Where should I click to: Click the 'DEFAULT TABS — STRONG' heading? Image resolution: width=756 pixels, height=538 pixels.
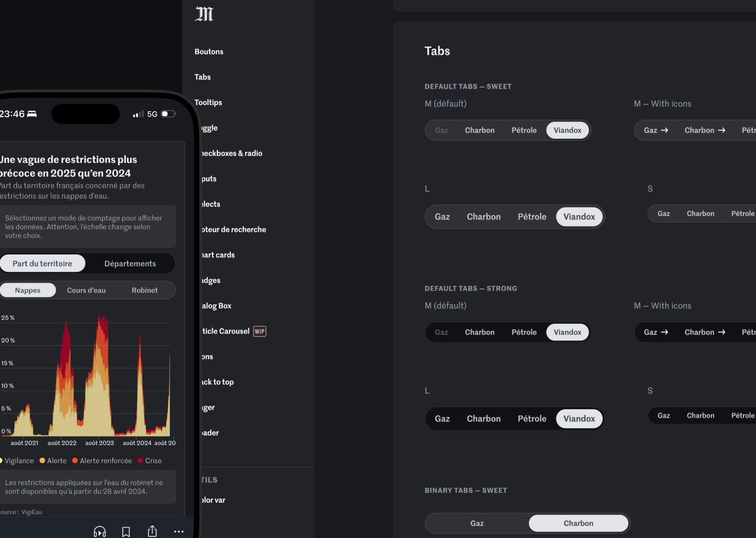coord(471,288)
